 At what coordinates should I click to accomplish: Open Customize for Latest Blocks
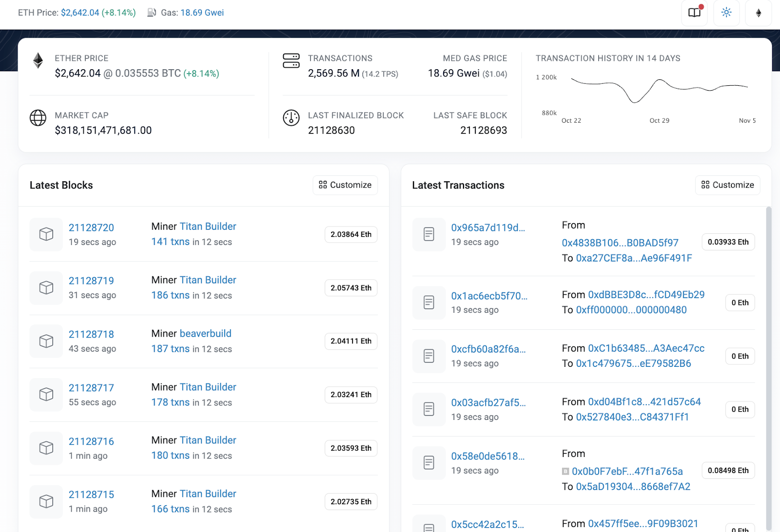pos(345,185)
